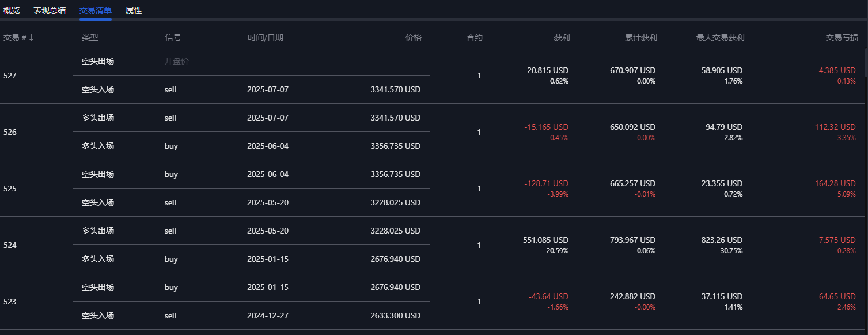Click the 价格 column header
The width and height of the screenshot is (868, 335).
(413, 37)
